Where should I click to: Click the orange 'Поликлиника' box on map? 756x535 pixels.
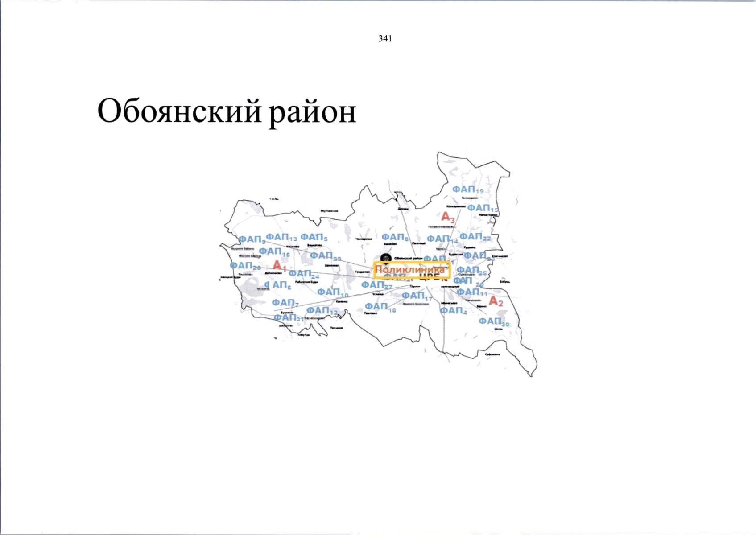(x=412, y=270)
